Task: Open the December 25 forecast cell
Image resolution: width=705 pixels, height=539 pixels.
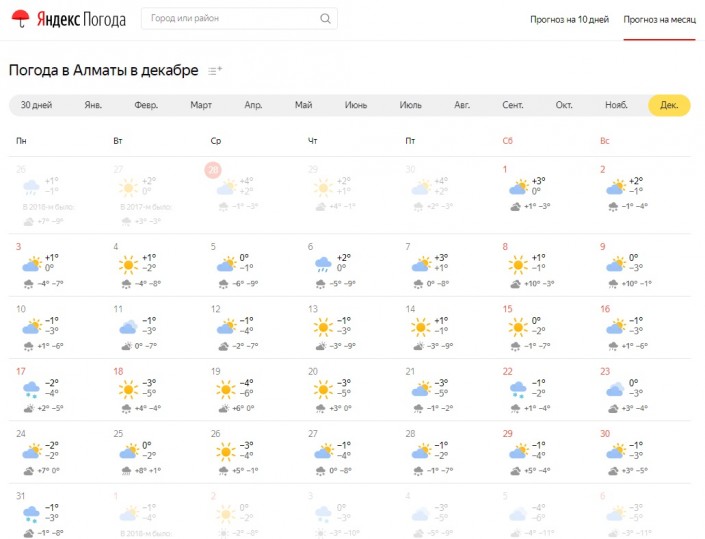Action: [x=155, y=452]
